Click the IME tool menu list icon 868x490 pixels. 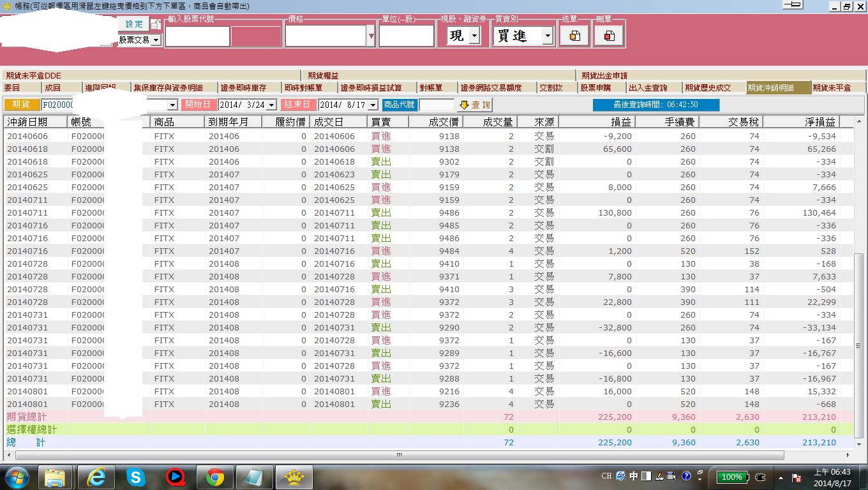(x=671, y=477)
